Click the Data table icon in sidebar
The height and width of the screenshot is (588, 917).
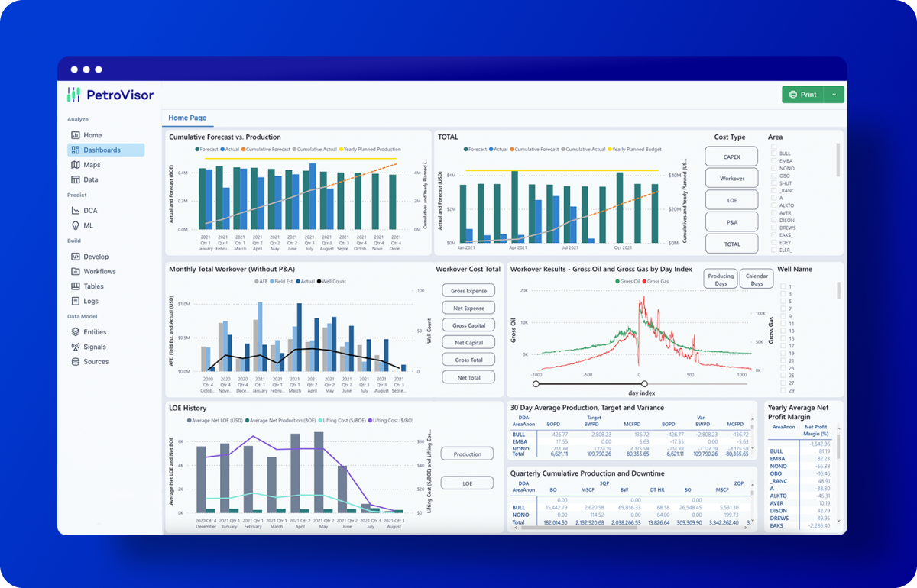76,180
